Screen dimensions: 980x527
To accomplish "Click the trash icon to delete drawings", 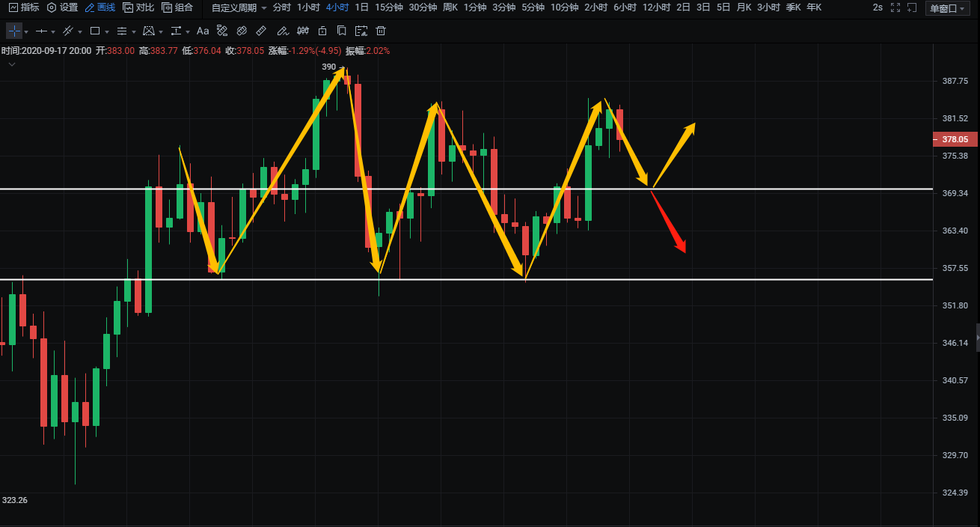I will (x=381, y=31).
